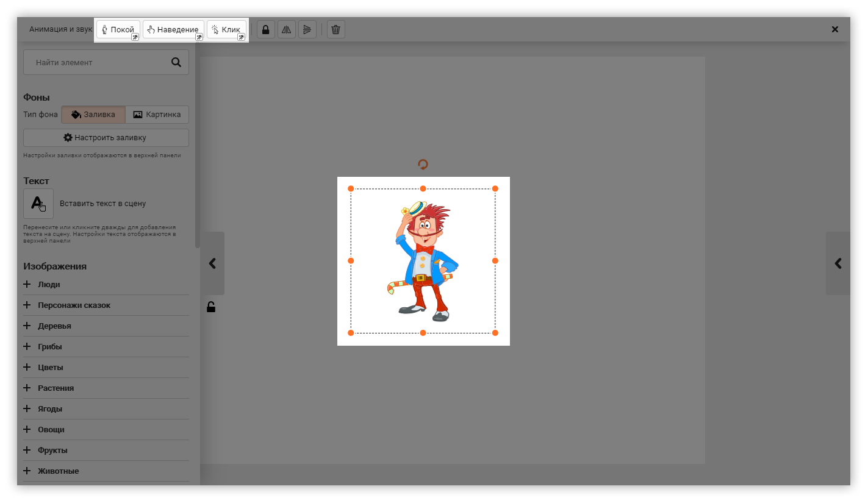Select Картинка background type
Viewport: 868px width, 503px height.
(157, 115)
